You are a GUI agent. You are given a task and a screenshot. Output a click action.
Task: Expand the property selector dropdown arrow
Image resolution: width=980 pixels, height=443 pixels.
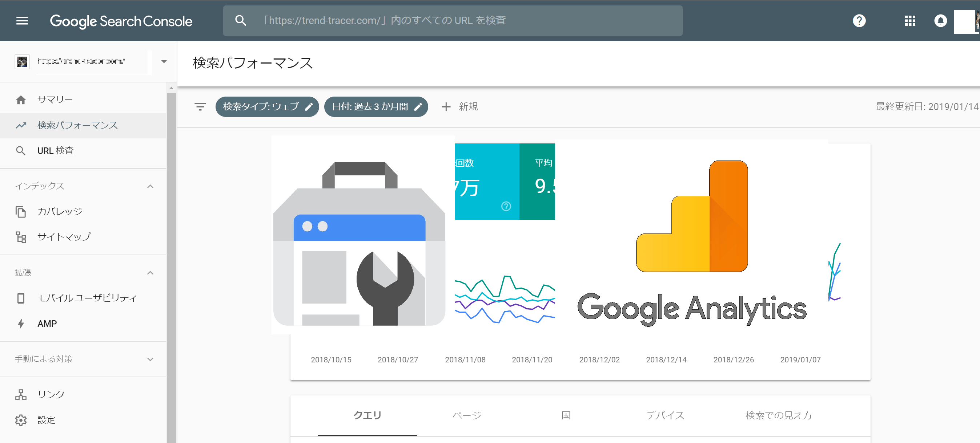click(x=164, y=62)
